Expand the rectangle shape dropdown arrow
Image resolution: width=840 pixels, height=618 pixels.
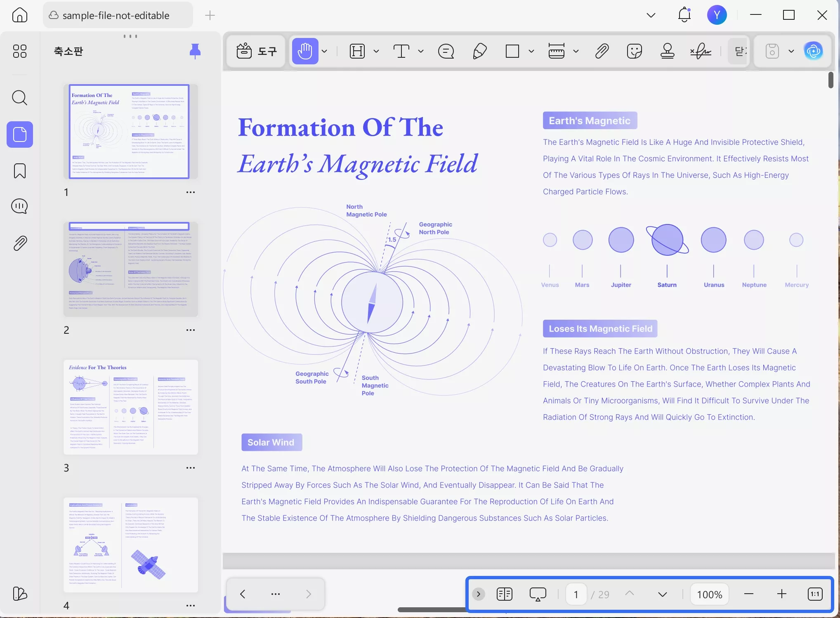click(531, 51)
